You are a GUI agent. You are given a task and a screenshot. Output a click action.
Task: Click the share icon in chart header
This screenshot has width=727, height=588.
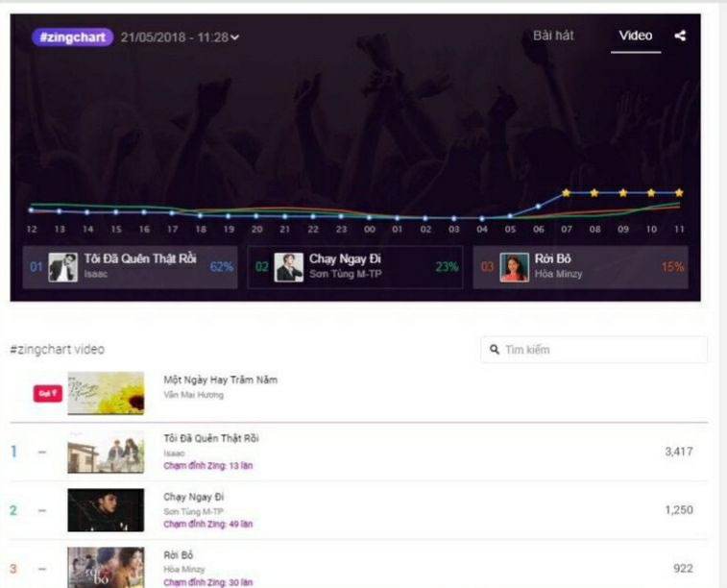tap(680, 36)
